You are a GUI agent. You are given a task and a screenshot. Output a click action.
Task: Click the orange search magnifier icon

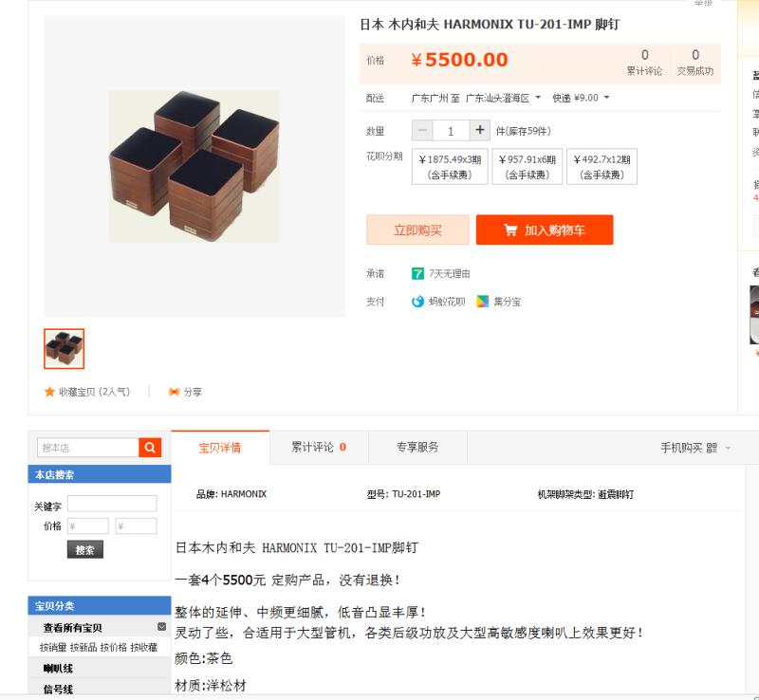150,448
